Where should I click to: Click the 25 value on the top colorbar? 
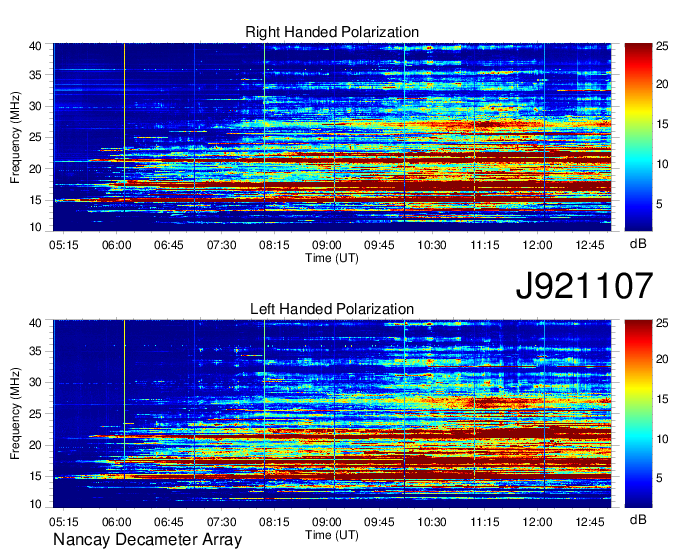pyautogui.click(x=662, y=46)
